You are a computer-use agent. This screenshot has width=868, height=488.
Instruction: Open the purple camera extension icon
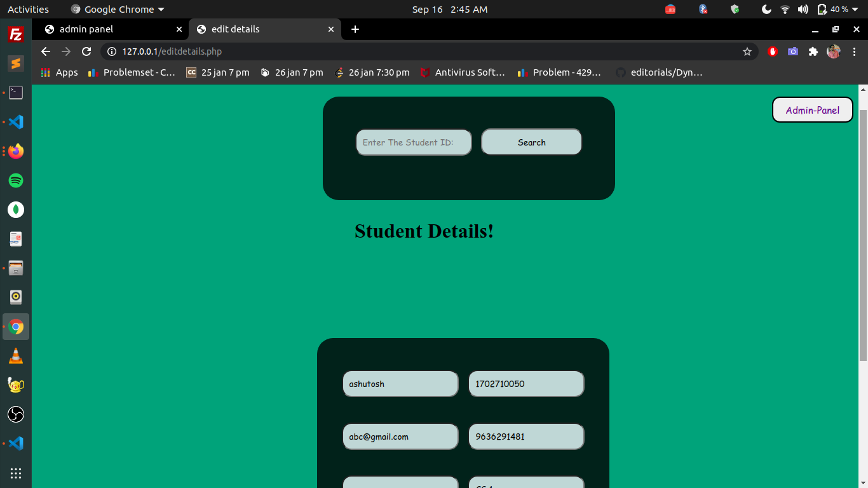point(793,51)
